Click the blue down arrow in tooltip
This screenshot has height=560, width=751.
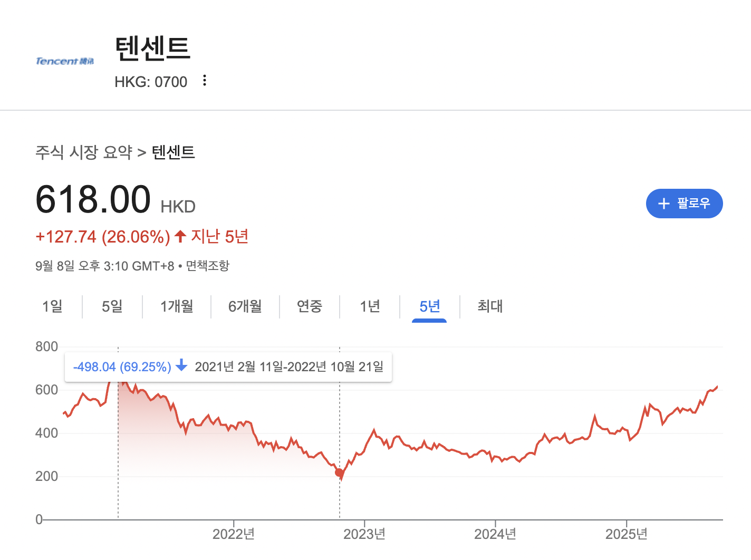[181, 365]
